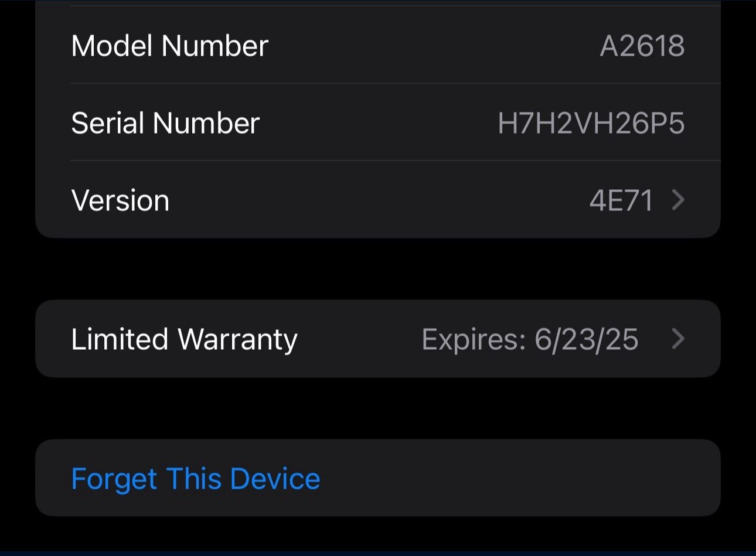Click the Serial Number label
The width and height of the screenshot is (756, 556).
pyautogui.click(x=165, y=123)
